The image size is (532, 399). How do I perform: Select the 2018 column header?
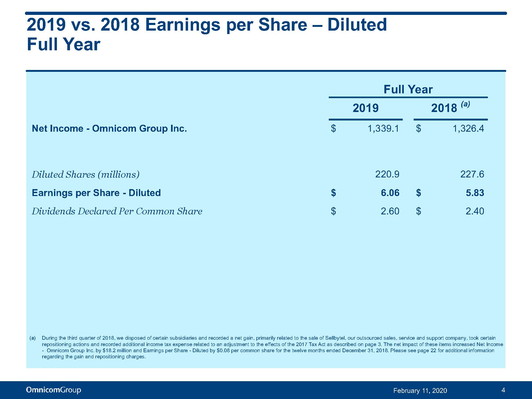click(444, 108)
